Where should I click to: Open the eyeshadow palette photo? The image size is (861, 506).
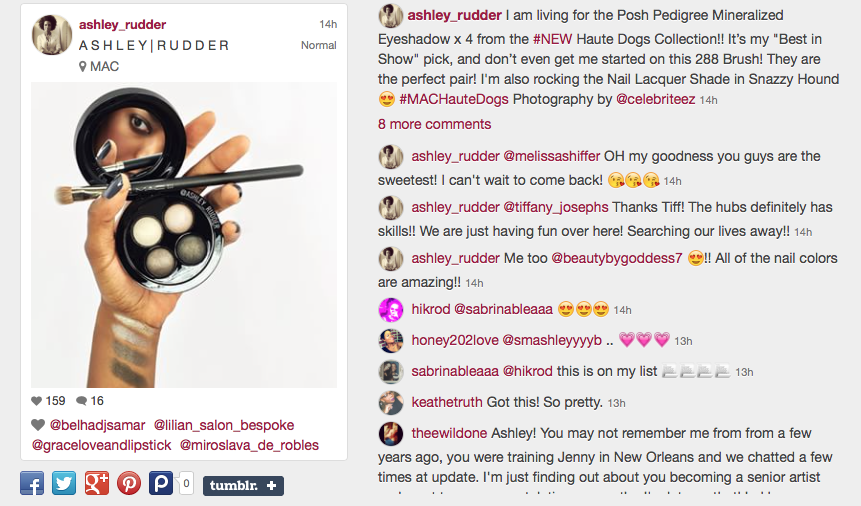184,235
